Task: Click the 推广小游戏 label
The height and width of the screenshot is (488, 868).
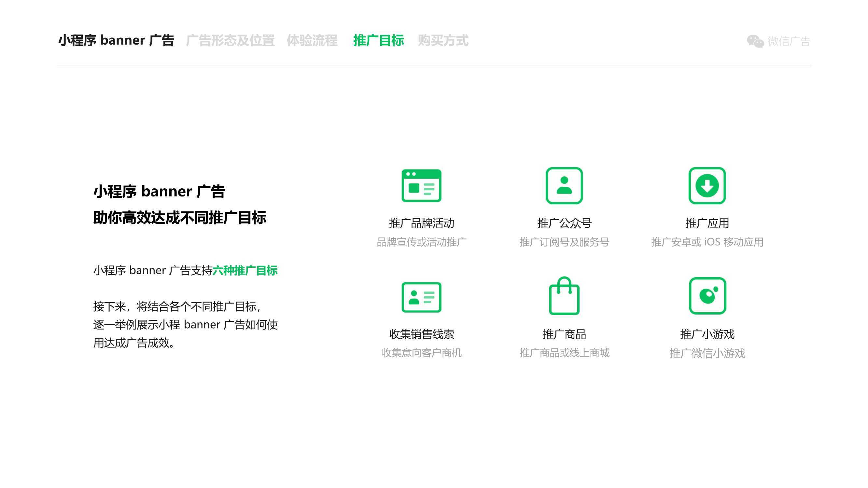Action: pos(707,334)
